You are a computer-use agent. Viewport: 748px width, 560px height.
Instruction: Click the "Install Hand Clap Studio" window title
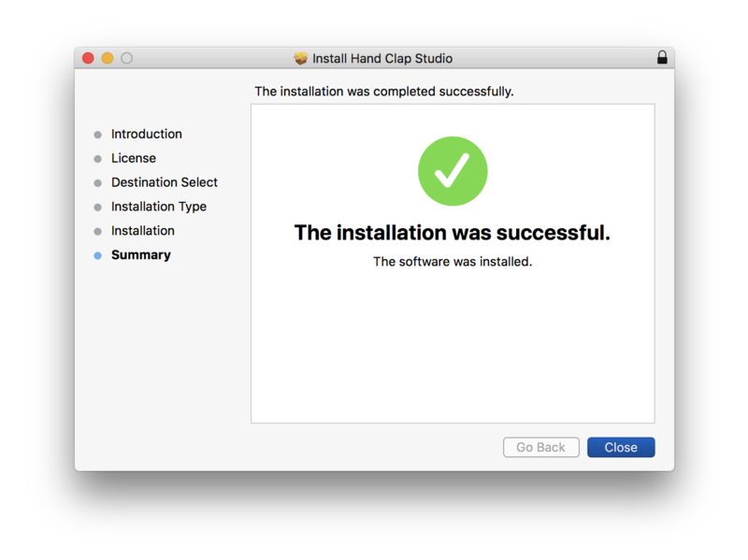coord(382,58)
